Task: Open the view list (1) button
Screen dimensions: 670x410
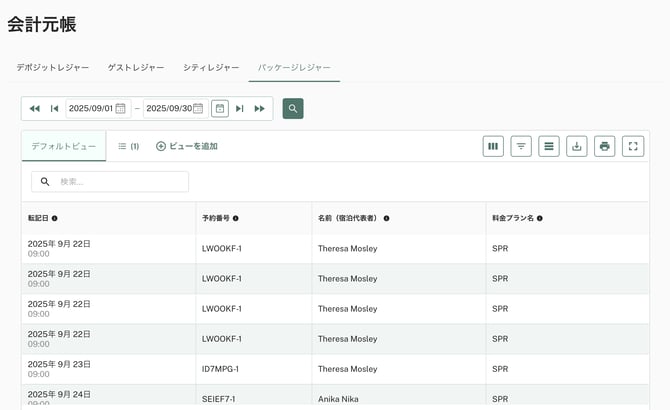Action: [x=128, y=146]
